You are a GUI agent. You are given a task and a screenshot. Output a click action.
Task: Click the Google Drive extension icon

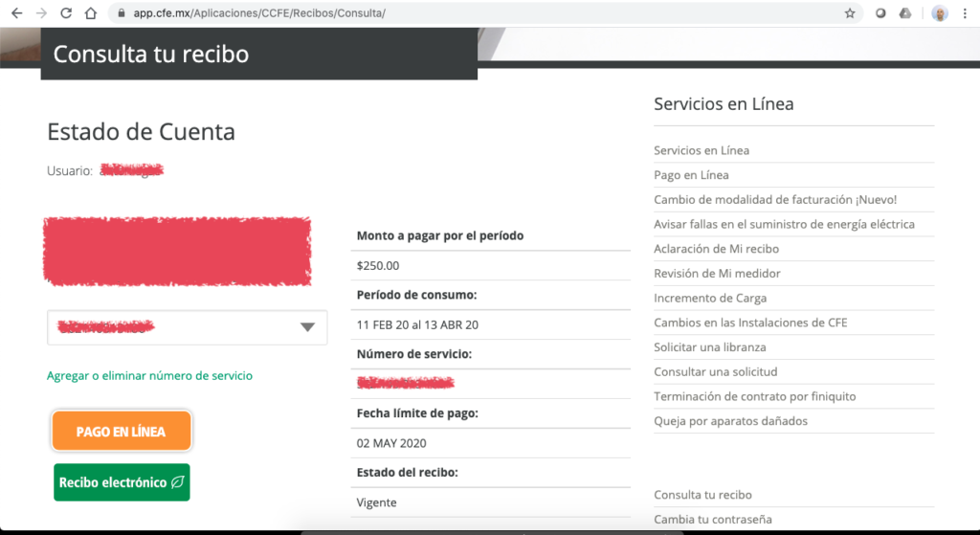905,13
